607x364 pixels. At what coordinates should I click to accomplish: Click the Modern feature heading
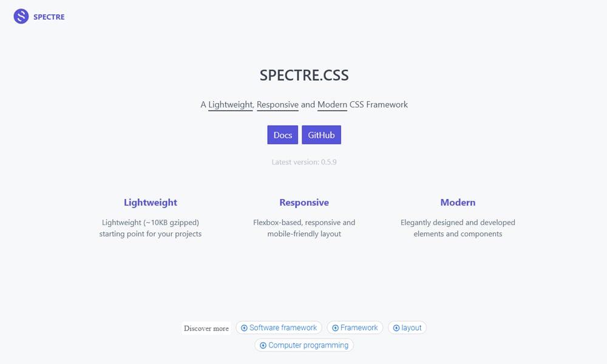pyautogui.click(x=458, y=202)
